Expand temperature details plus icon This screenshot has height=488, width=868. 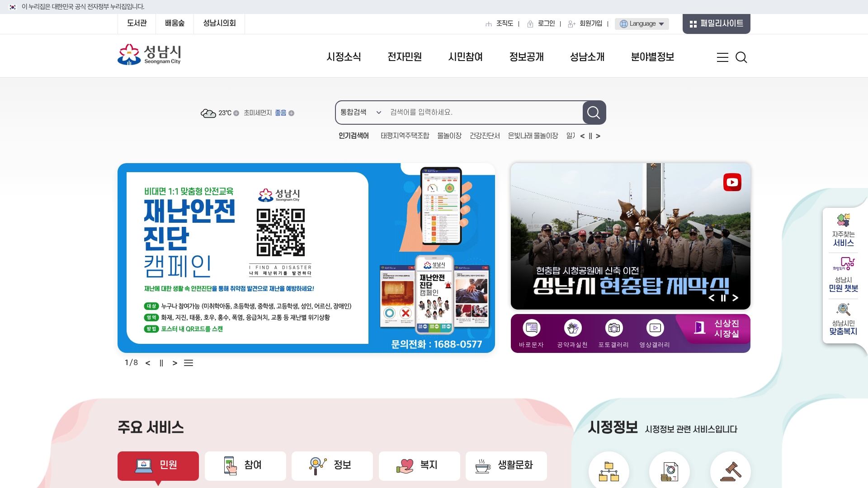pos(236,113)
